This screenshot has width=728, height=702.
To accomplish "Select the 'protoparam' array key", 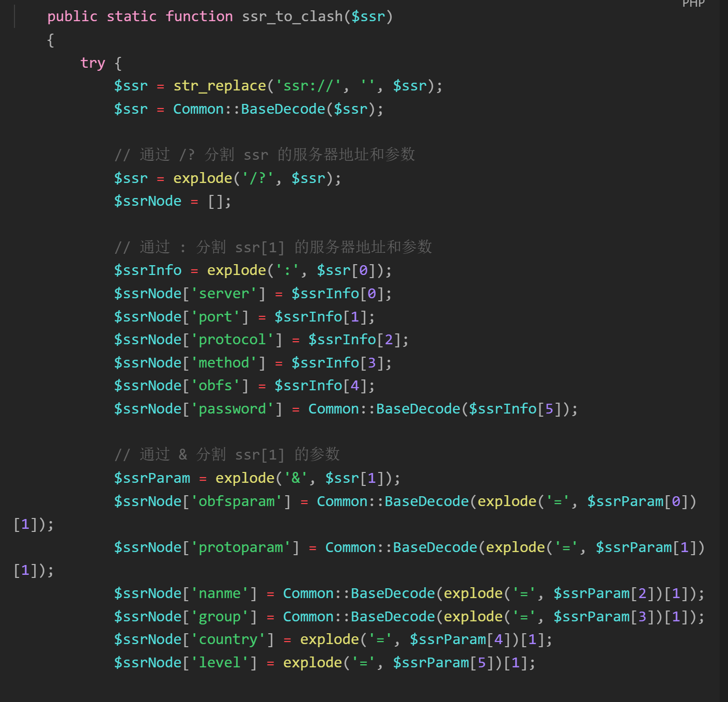I will [241, 547].
